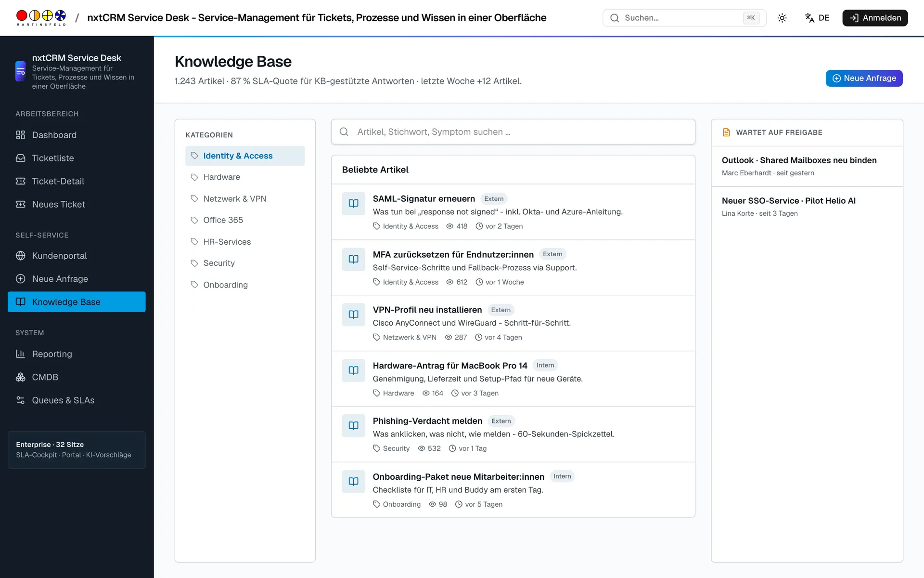Click the Security tag under Phishing-Verdacht melden
Screen dimensions: 924x578
point(391,448)
